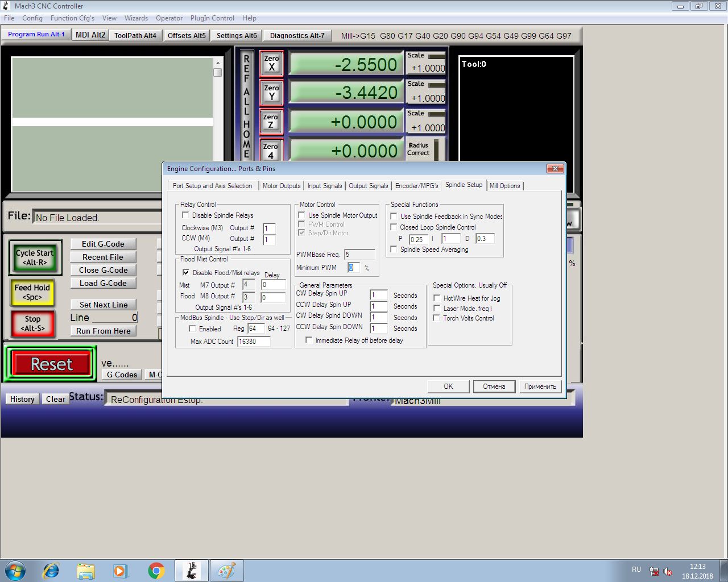Enable Disable Spindle Relays checkbox
The image size is (728, 582).
185,215
